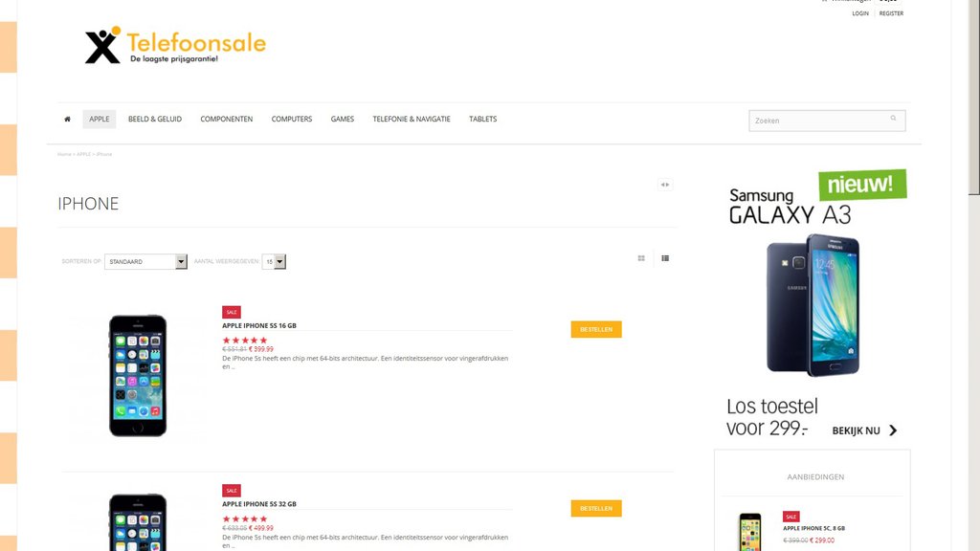Image resolution: width=980 pixels, height=551 pixels.
Task: Open the Tablets menu item
Action: (x=483, y=119)
